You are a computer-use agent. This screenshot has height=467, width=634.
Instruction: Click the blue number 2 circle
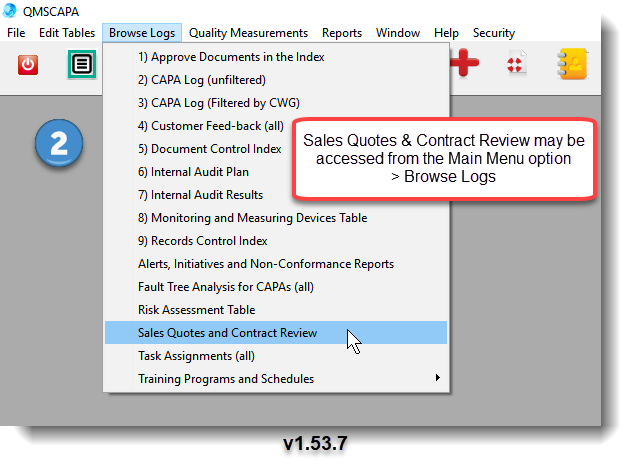coord(59,144)
